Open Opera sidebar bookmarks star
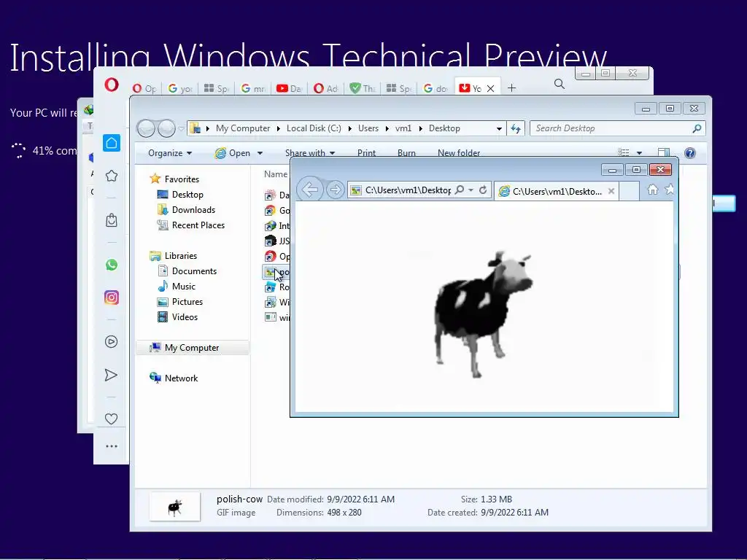The width and height of the screenshot is (747, 560). [112, 176]
